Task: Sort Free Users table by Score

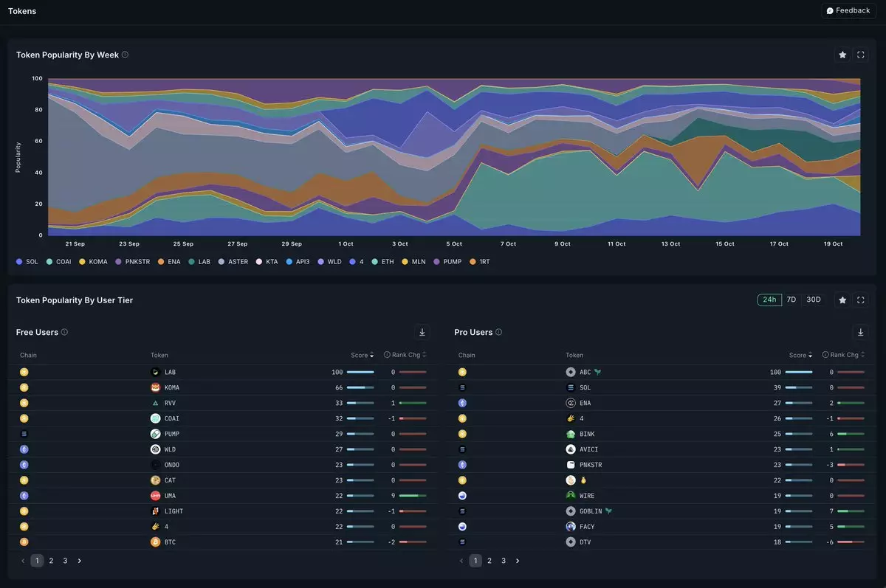Action: point(362,355)
